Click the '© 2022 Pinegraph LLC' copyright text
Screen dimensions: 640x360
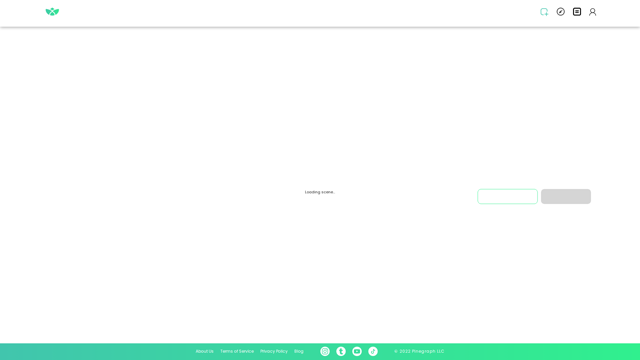(419, 351)
